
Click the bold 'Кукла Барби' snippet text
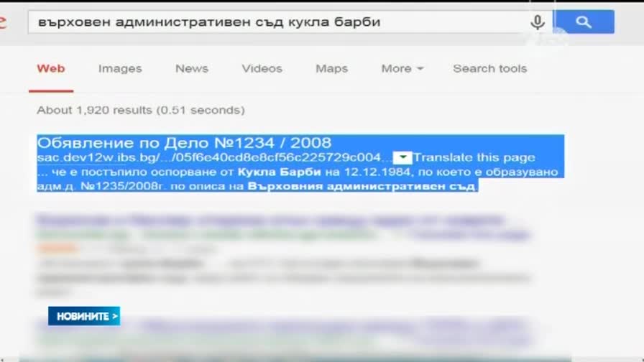coord(280,172)
